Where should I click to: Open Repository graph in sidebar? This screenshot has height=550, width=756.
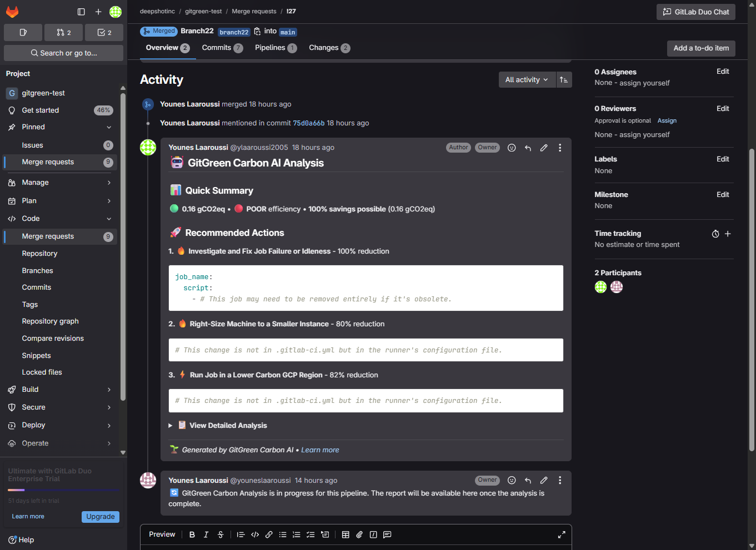[x=50, y=321]
